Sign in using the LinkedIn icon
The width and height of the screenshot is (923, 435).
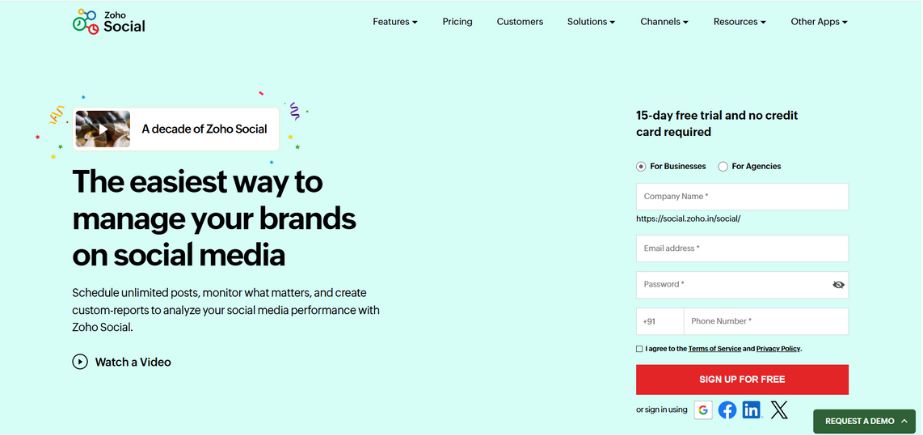[x=751, y=409]
